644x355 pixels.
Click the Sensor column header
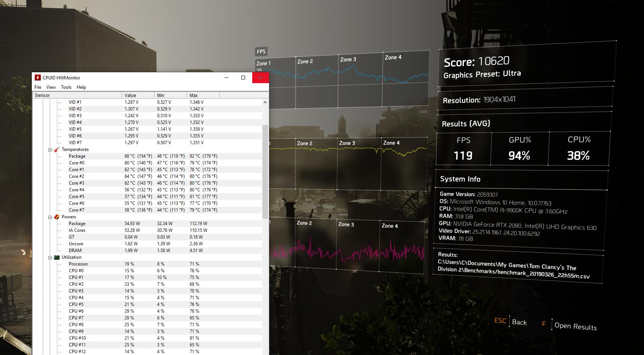(77, 95)
